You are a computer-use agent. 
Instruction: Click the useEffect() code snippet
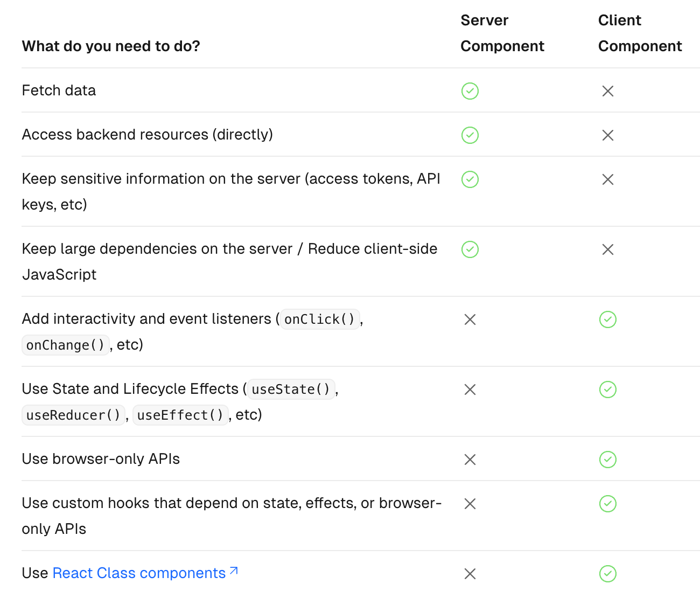[180, 415]
